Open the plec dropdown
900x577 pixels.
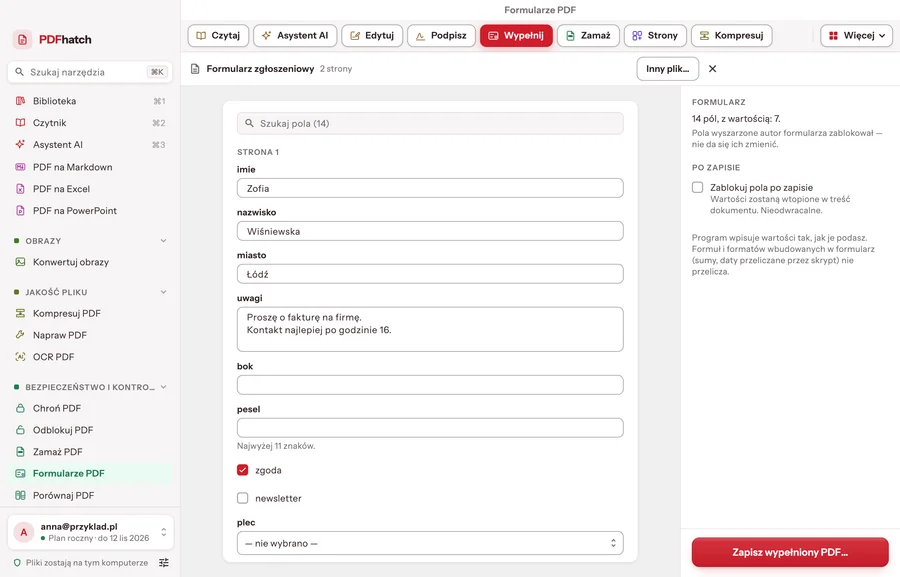click(430, 543)
